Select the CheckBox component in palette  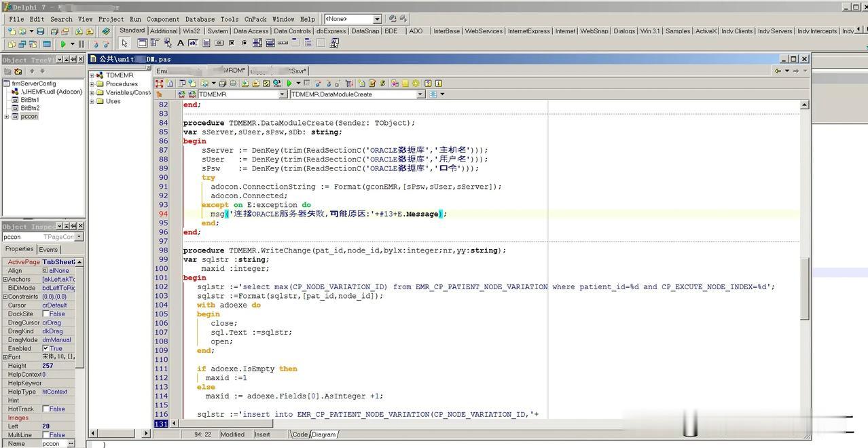231,43
